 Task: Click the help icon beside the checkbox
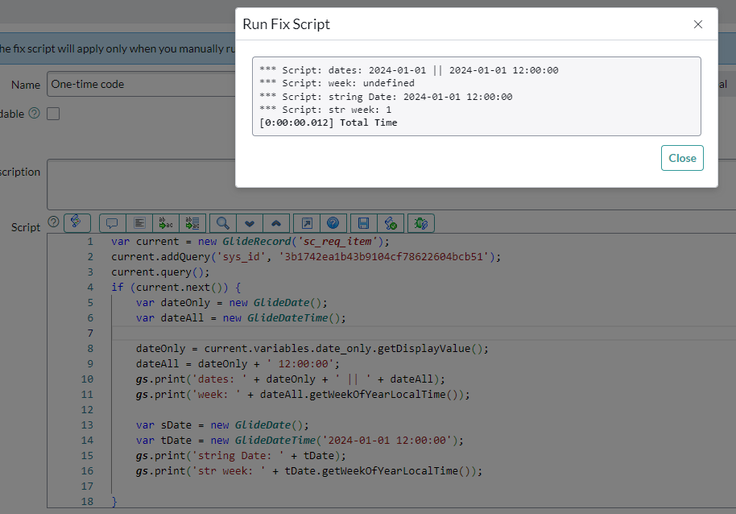coord(34,113)
